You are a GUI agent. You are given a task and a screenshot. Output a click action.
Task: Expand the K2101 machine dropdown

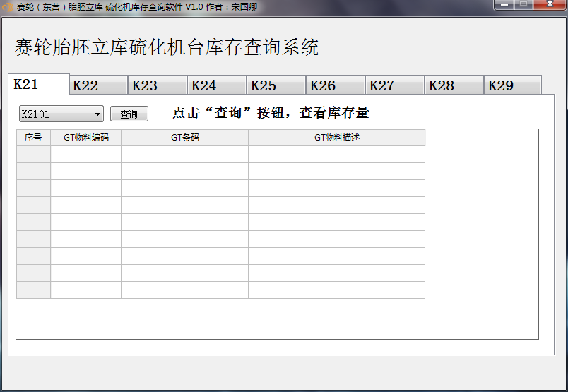(61, 114)
